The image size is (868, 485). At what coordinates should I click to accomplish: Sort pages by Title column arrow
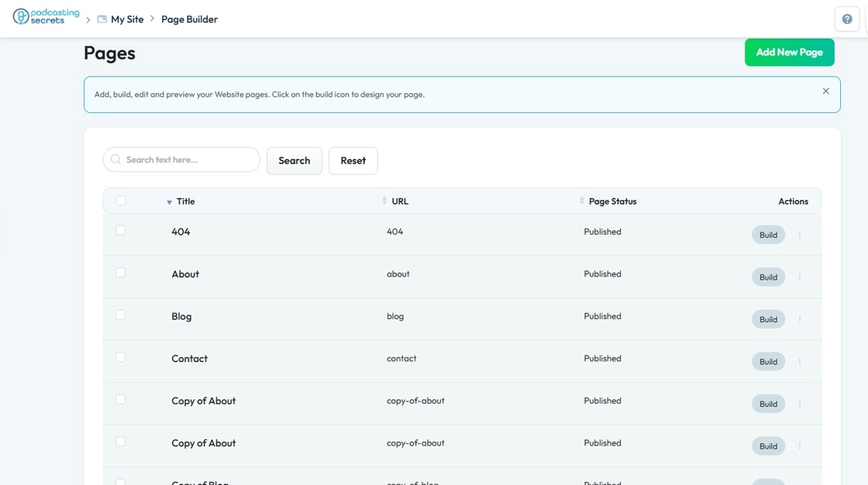point(169,202)
